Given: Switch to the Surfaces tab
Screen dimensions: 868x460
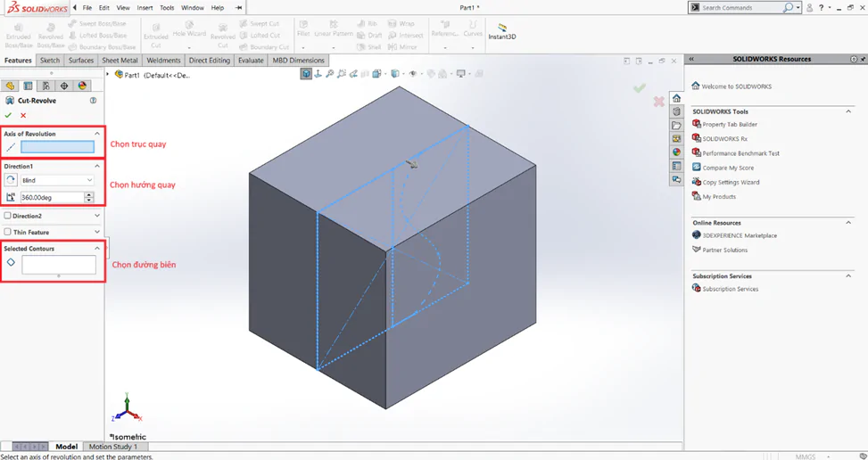Looking at the screenshot, I should tap(81, 61).
